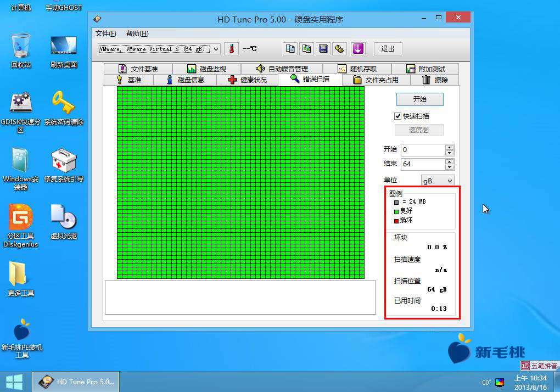560x392 pixels.
Task: Open the 文件(F) menu
Action: (x=106, y=33)
